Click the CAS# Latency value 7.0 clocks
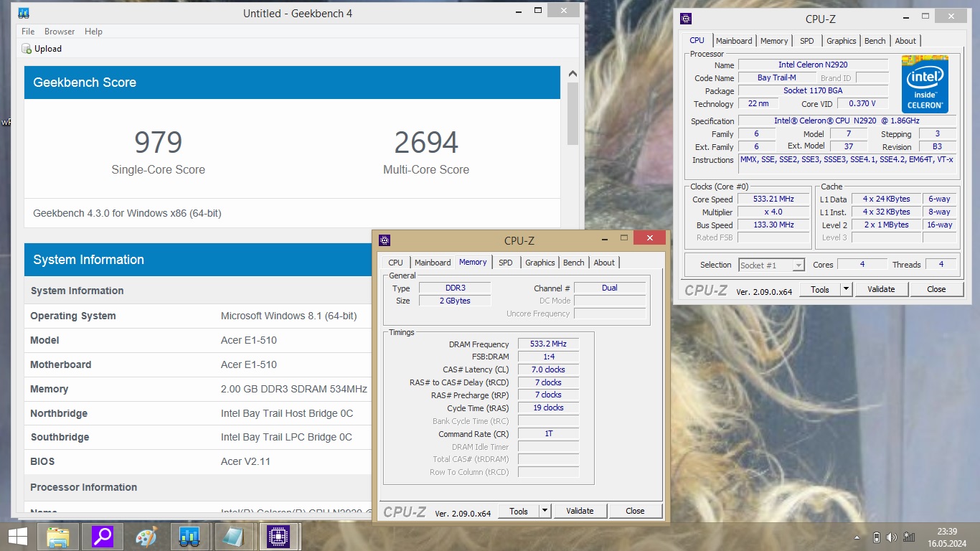 pyautogui.click(x=548, y=369)
